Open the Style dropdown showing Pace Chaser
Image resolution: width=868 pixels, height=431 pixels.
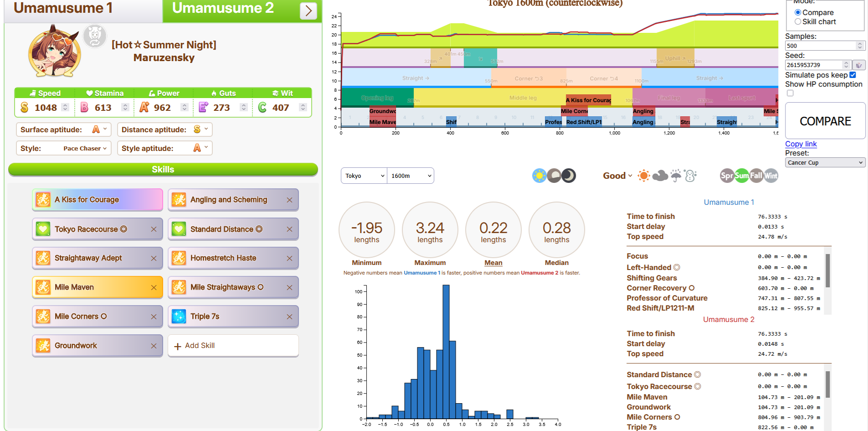pyautogui.click(x=64, y=148)
